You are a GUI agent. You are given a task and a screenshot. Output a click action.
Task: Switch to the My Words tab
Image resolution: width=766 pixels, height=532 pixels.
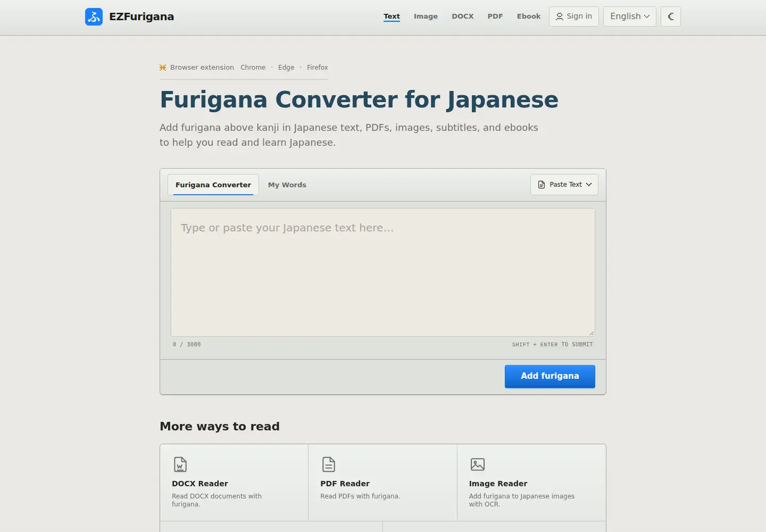pyautogui.click(x=287, y=185)
